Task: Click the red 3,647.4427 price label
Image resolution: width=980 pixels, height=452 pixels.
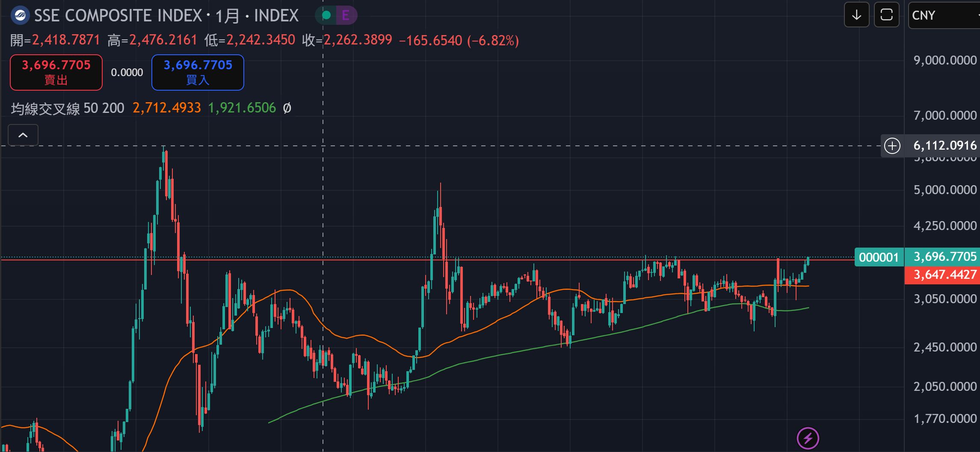Action: click(x=942, y=275)
